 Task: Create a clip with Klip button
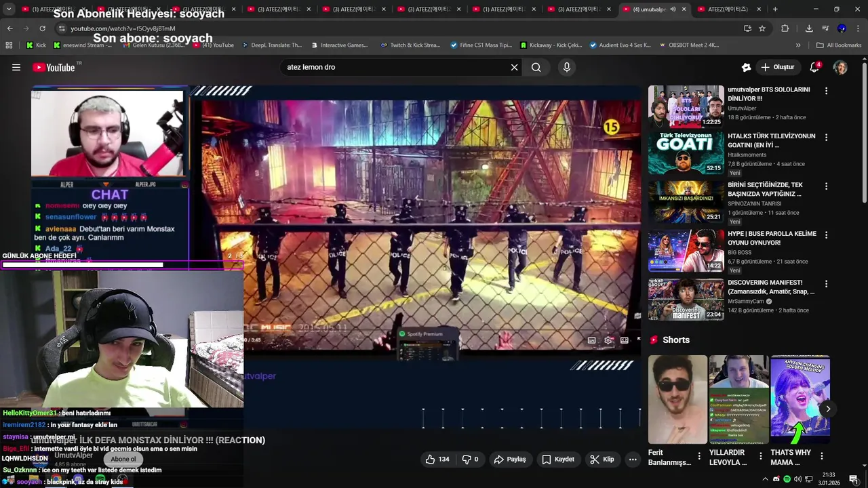pyautogui.click(x=602, y=459)
